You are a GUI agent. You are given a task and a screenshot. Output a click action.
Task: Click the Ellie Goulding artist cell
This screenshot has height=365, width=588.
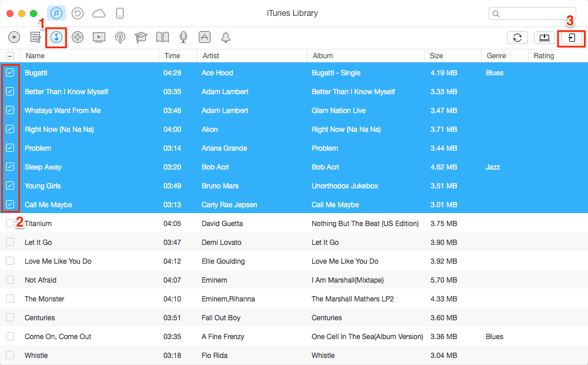pyautogui.click(x=223, y=261)
